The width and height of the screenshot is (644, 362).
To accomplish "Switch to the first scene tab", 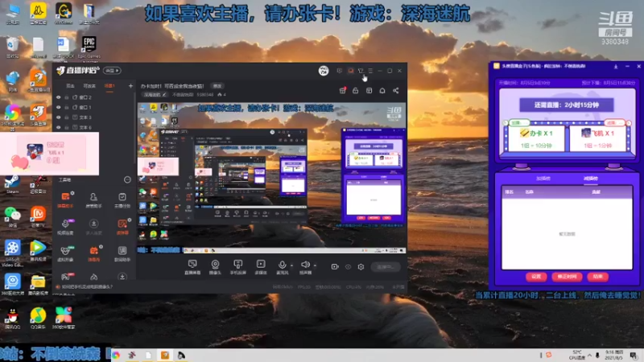I will pyautogui.click(x=71, y=86).
